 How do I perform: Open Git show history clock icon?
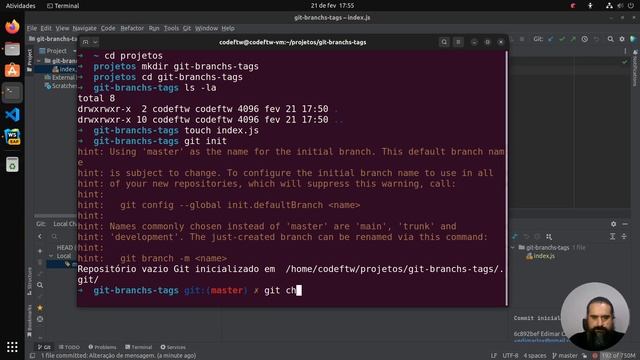point(584,39)
